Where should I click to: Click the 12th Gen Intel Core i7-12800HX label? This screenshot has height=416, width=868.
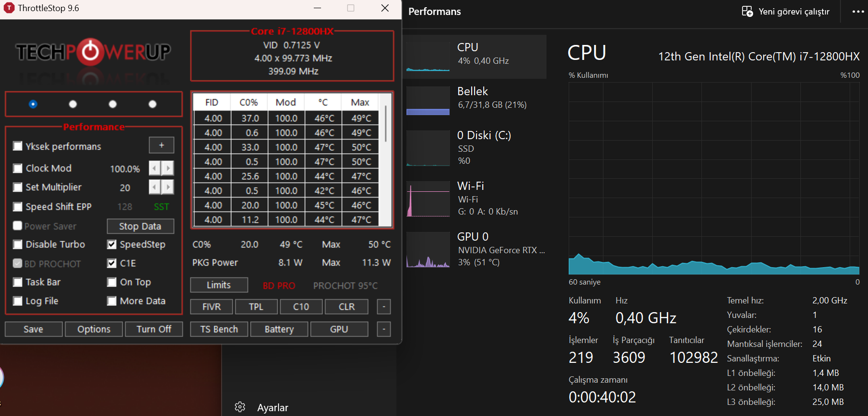pos(759,57)
